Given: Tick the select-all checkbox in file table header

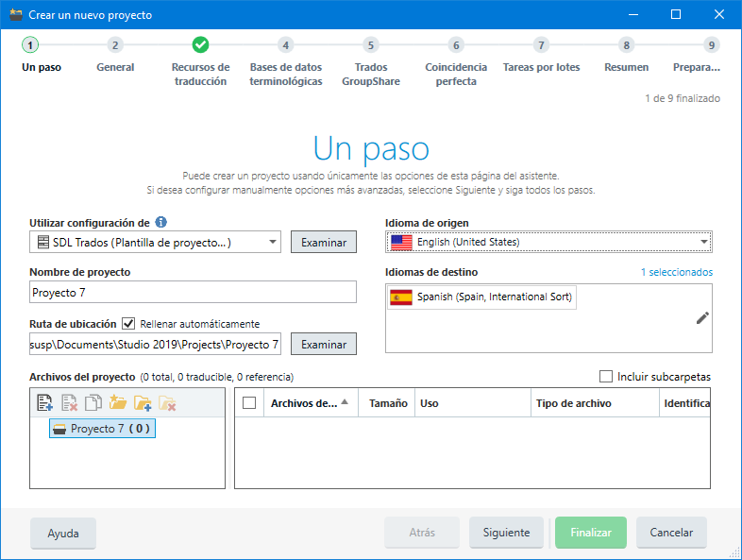Looking at the screenshot, I should [249, 403].
